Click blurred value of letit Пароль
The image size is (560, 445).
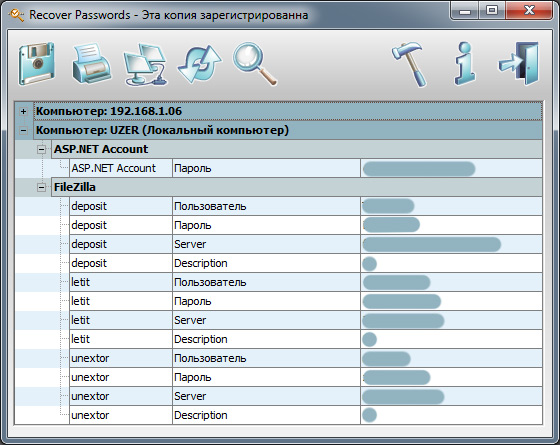coord(402,301)
